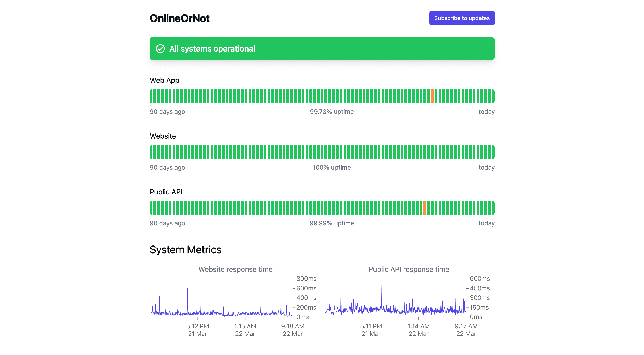Click the first day bar of the Website timeline
This screenshot has height=355, width=644.
[x=151, y=152]
